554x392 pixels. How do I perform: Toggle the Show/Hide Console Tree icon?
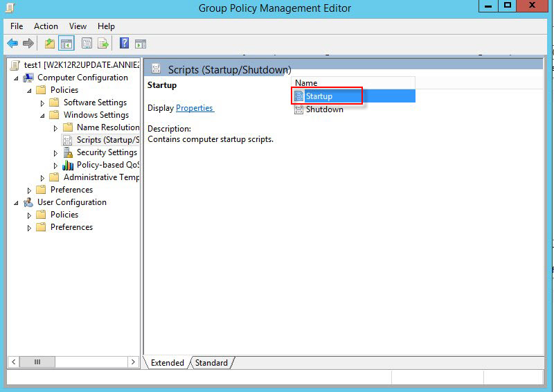(x=66, y=44)
